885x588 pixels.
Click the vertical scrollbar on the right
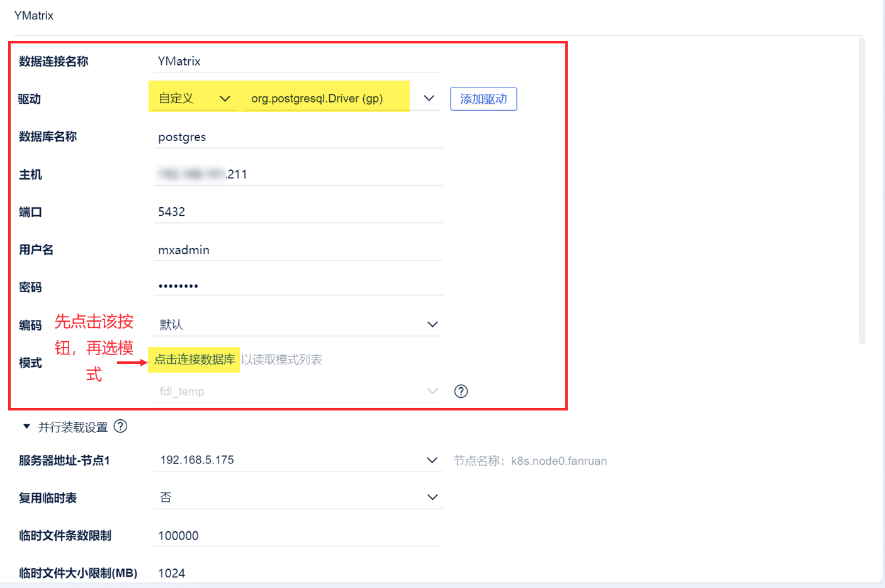tap(862, 190)
